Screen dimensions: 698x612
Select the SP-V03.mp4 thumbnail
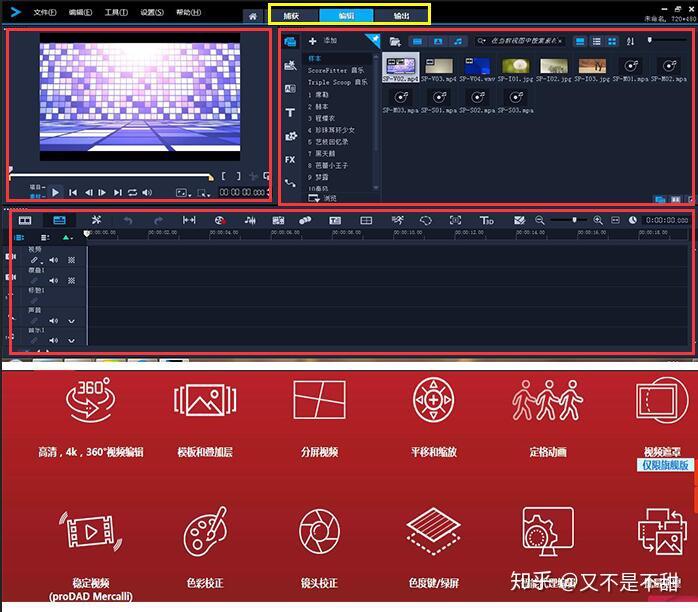439,69
